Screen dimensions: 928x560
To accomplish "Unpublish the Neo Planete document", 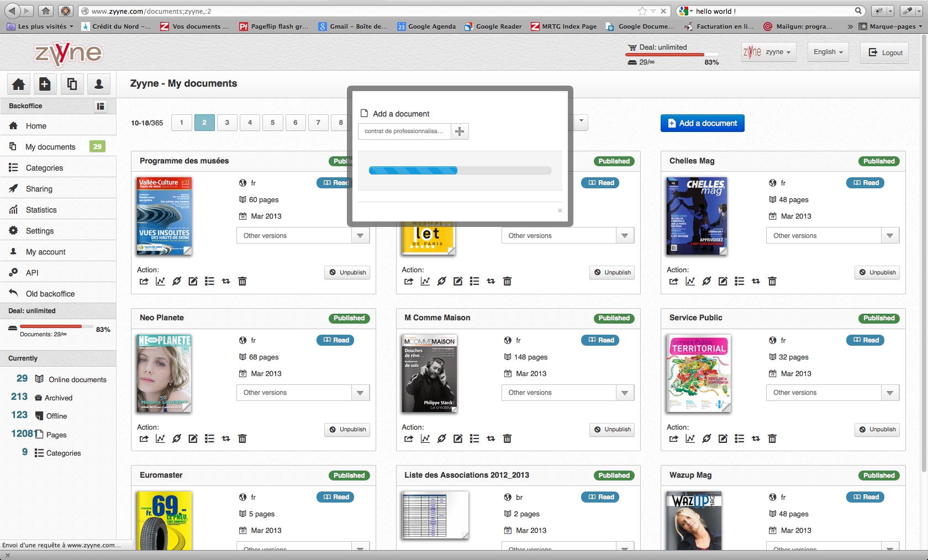I will pos(347,430).
